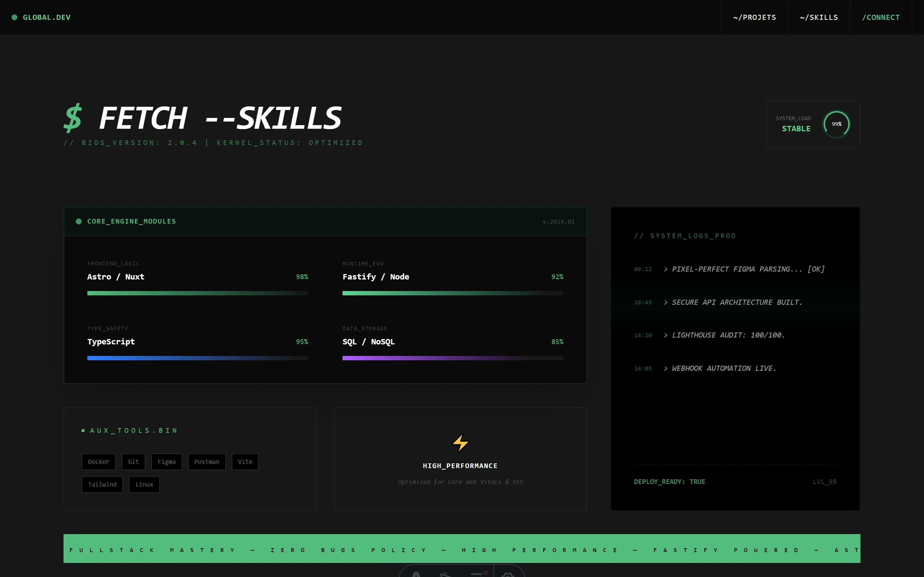The image size is (924, 577).
Task: Expand the 16:05 WEBHOOK AUTOMATION log entry
Action: [719, 368]
